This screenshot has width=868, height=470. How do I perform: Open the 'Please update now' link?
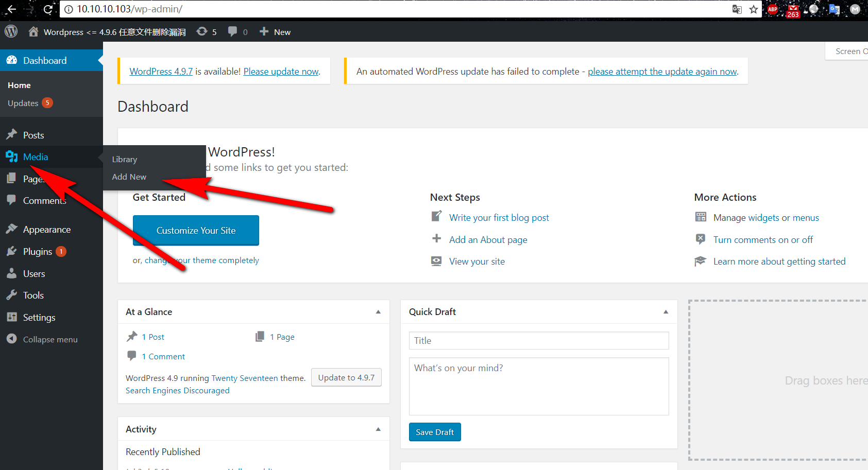point(281,72)
